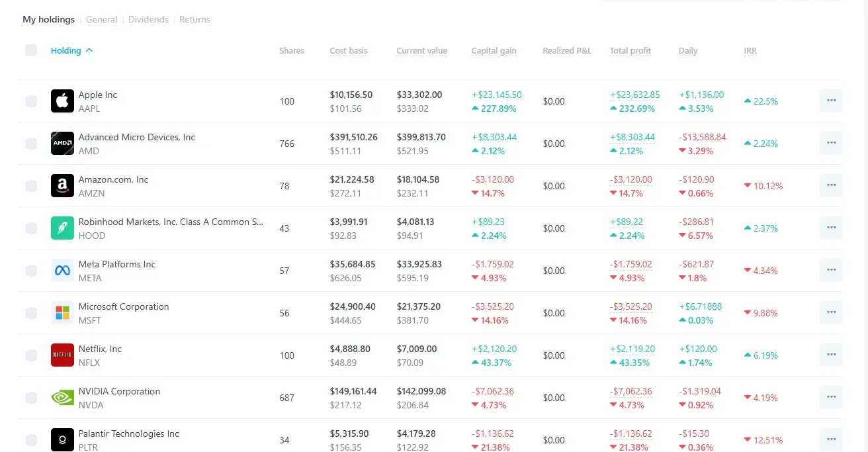Open the three-dot menu for Netflix row
Image resolution: width=868 pixels, height=452 pixels.
831,355
